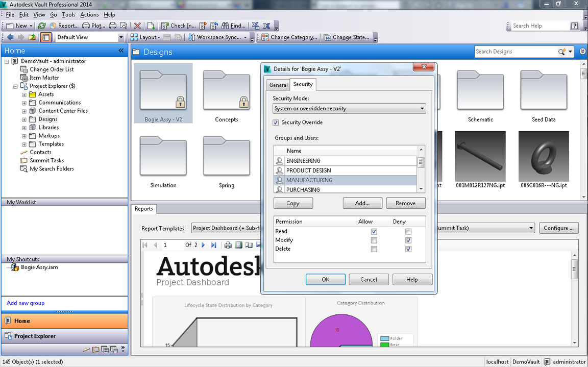The width and height of the screenshot is (588, 367).
Task: Toggle the Delete Deny checkbox
Action: tap(408, 249)
